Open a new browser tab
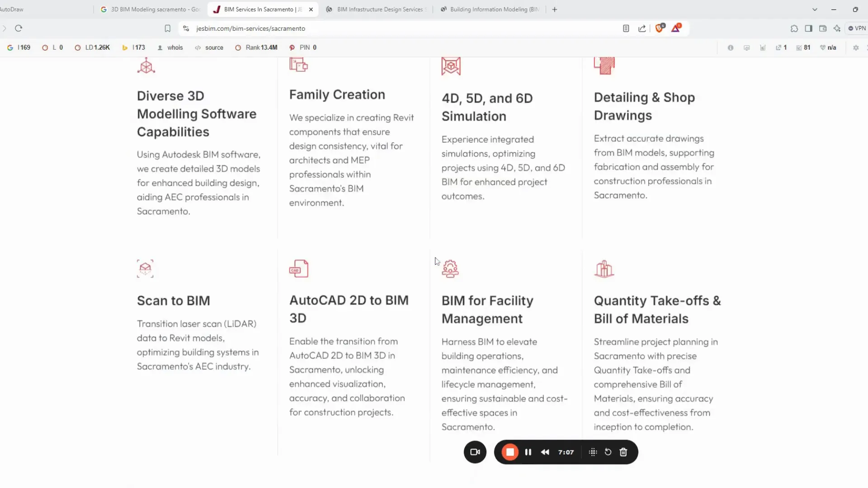Viewport: 868px width, 488px height. [555, 9]
